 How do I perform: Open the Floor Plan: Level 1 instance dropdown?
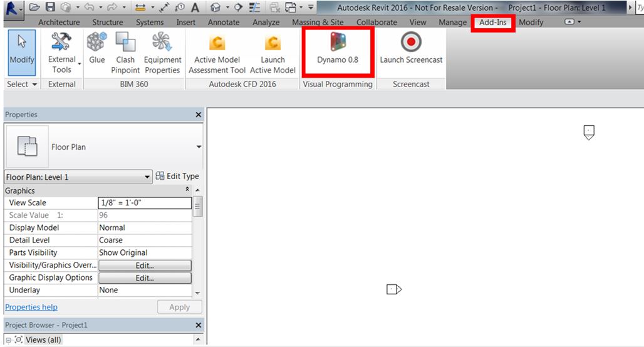(77, 177)
